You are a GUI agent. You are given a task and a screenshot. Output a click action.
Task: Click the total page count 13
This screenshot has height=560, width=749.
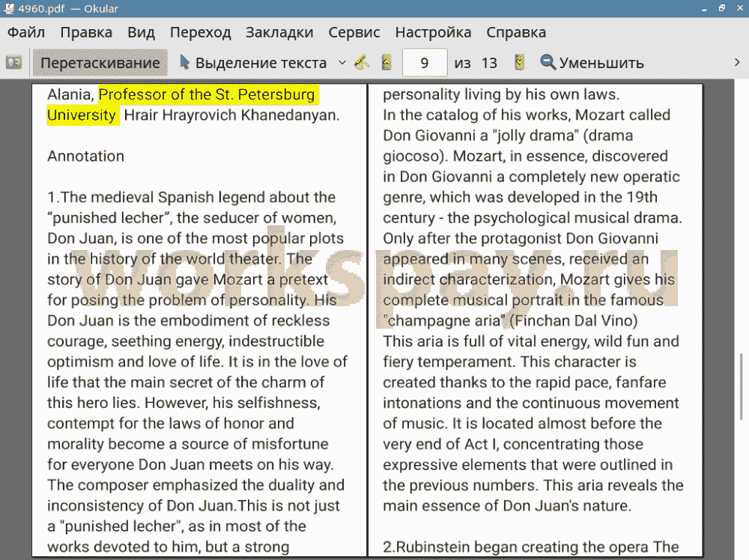(489, 63)
